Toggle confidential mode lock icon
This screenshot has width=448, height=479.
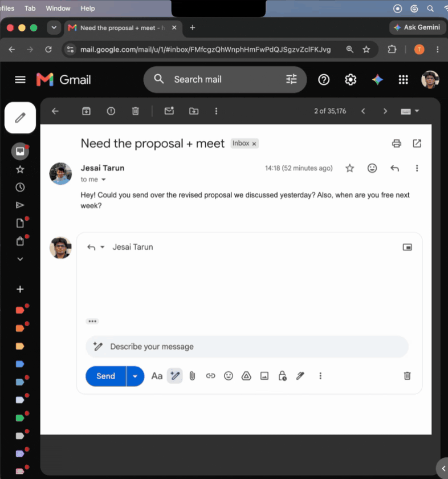pos(283,376)
